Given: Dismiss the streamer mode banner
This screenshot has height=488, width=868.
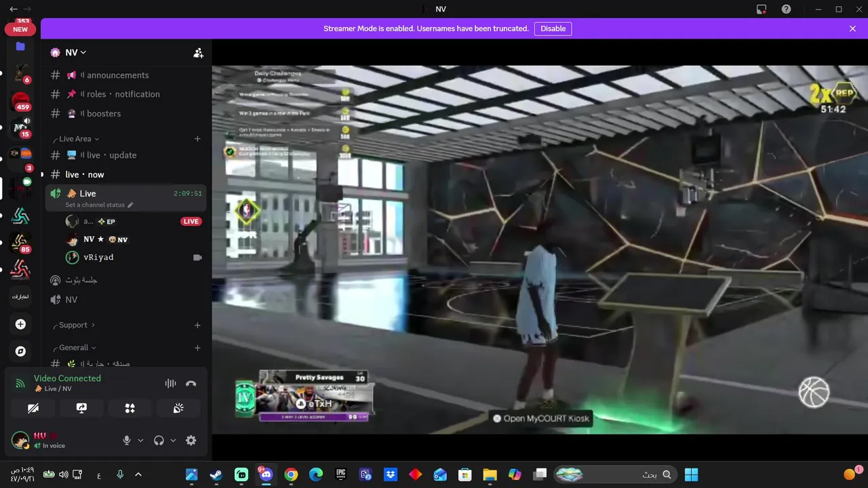Looking at the screenshot, I should (x=852, y=28).
